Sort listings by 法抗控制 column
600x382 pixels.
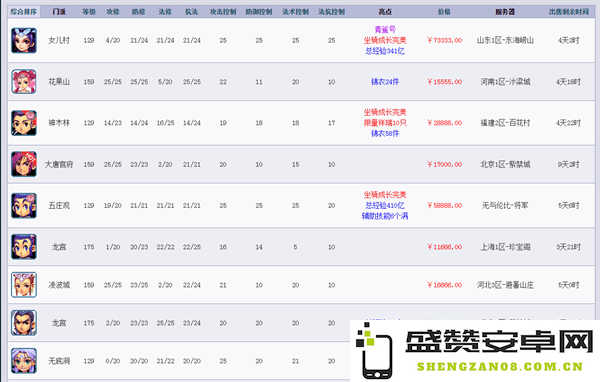[x=331, y=12]
